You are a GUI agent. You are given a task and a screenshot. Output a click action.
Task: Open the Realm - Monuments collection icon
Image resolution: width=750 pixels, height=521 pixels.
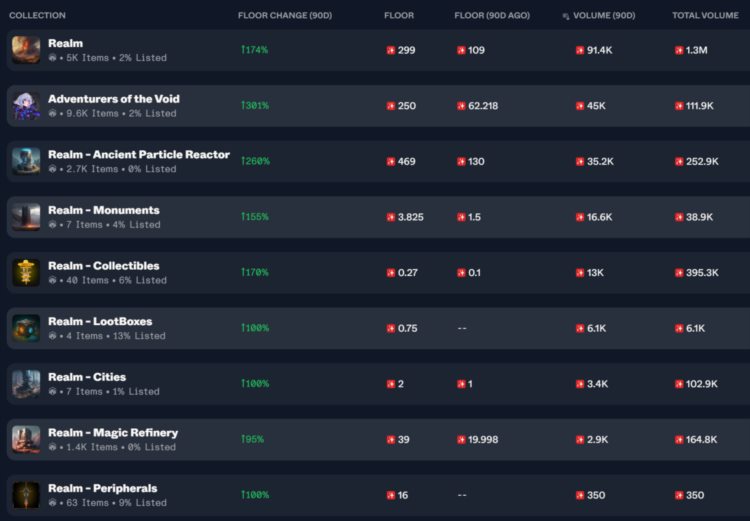[26, 216]
